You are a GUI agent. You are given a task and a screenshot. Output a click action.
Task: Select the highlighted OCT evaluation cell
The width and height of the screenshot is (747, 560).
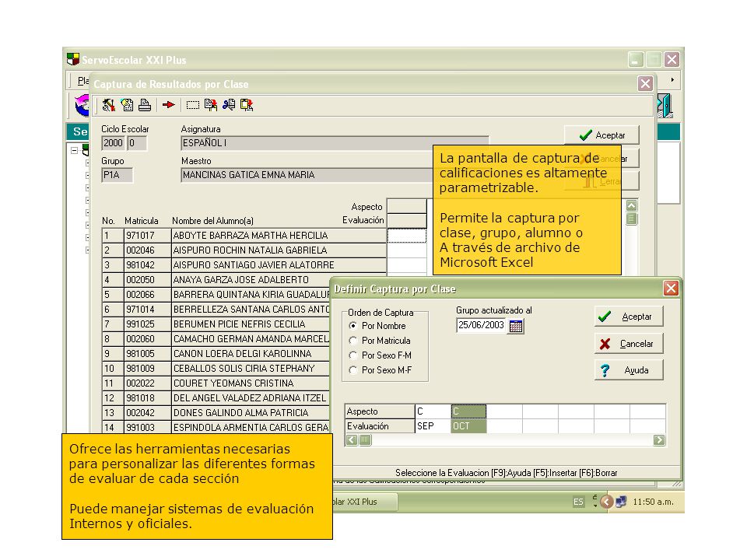[x=468, y=425]
